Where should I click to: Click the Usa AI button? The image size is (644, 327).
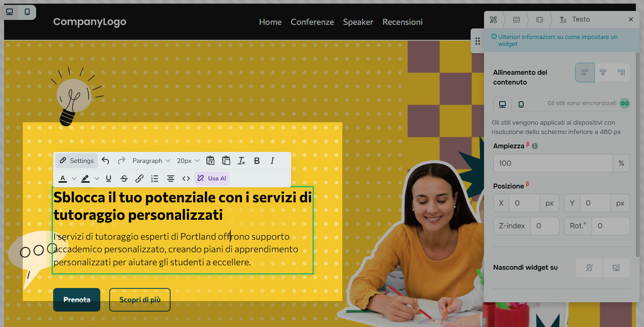[212, 178]
